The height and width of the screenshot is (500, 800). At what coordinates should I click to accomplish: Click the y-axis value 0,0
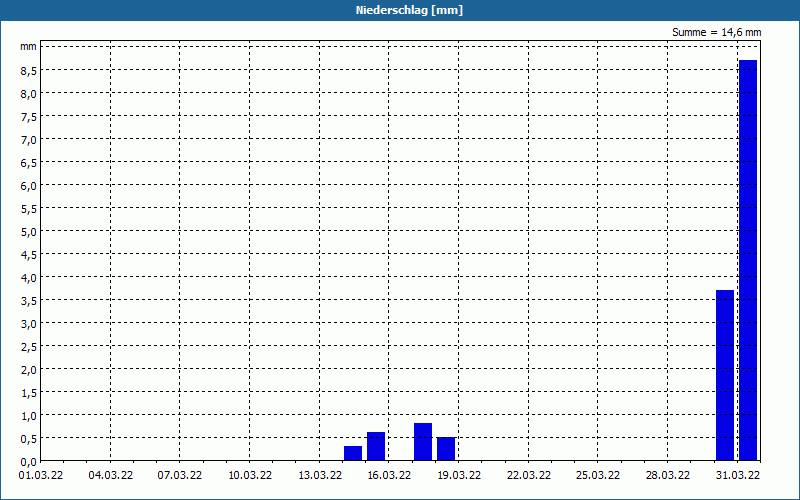(x=29, y=462)
